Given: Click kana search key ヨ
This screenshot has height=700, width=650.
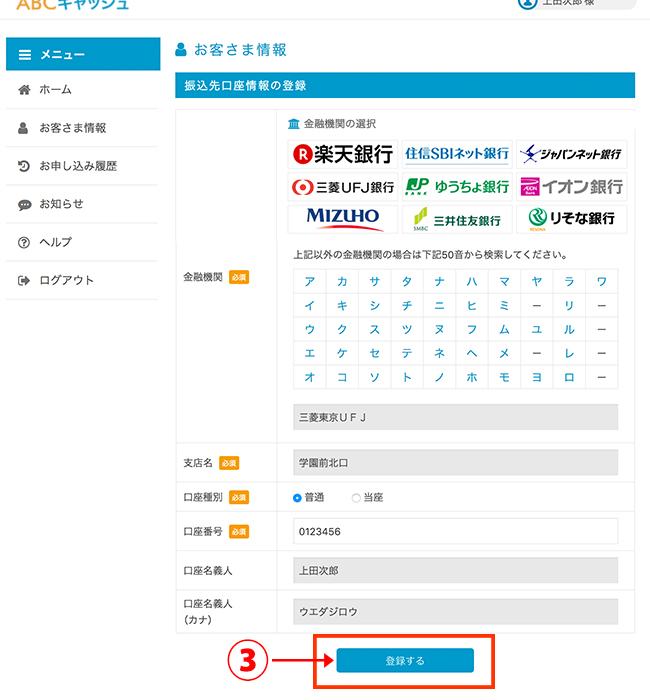Looking at the screenshot, I should [x=537, y=377].
